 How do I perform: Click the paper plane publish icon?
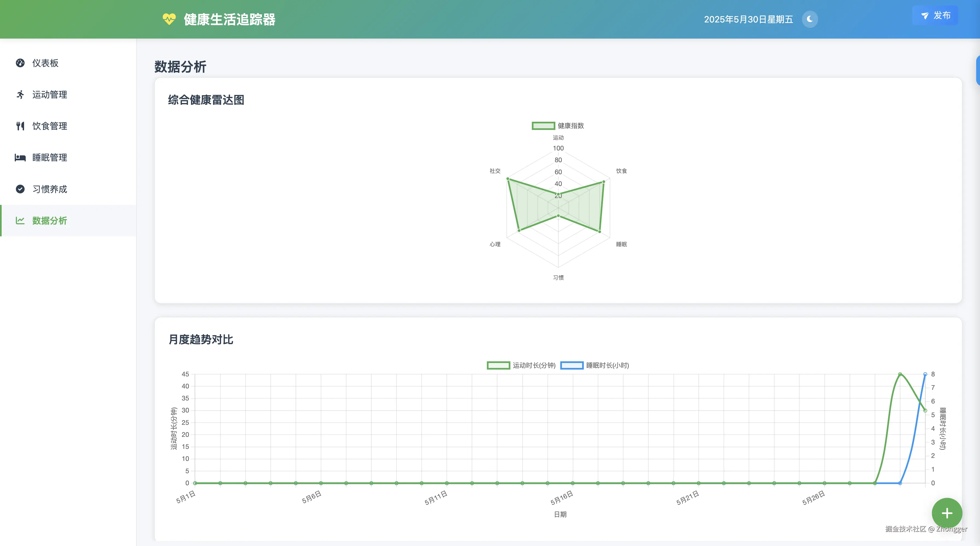click(x=924, y=16)
